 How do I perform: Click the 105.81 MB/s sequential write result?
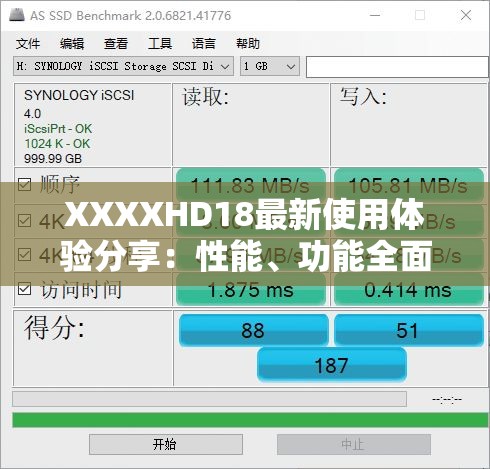(x=409, y=185)
